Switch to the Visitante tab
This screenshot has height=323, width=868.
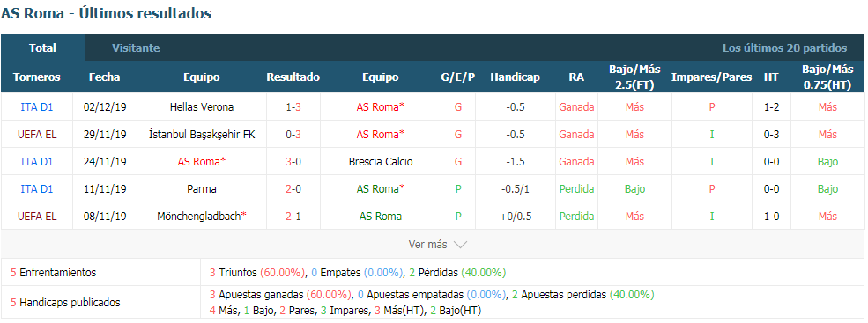coord(136,48)
